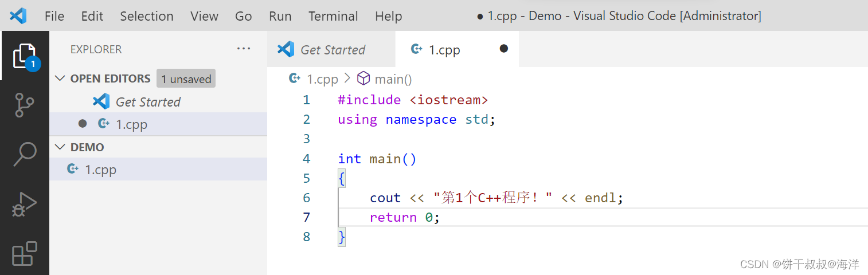The image size is (868, 275).
Task: Click main() in the breadcrumb path
Action: [393, 79]
